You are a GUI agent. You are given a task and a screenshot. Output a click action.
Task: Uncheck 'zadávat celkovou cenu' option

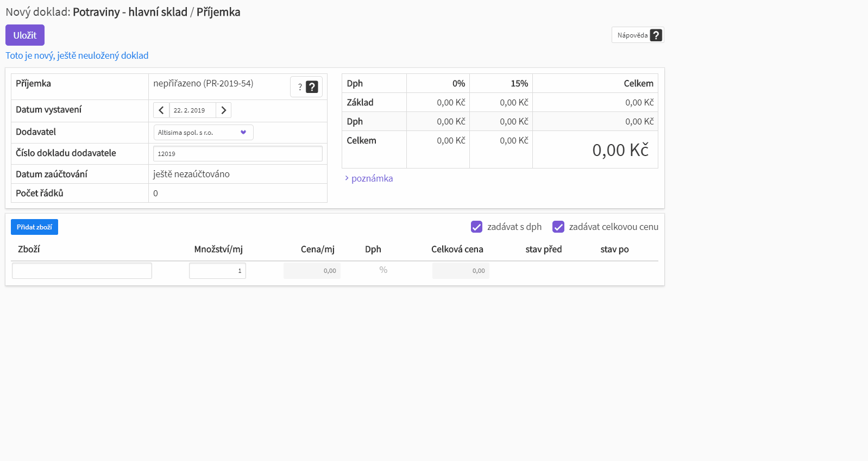click(558, 227)
